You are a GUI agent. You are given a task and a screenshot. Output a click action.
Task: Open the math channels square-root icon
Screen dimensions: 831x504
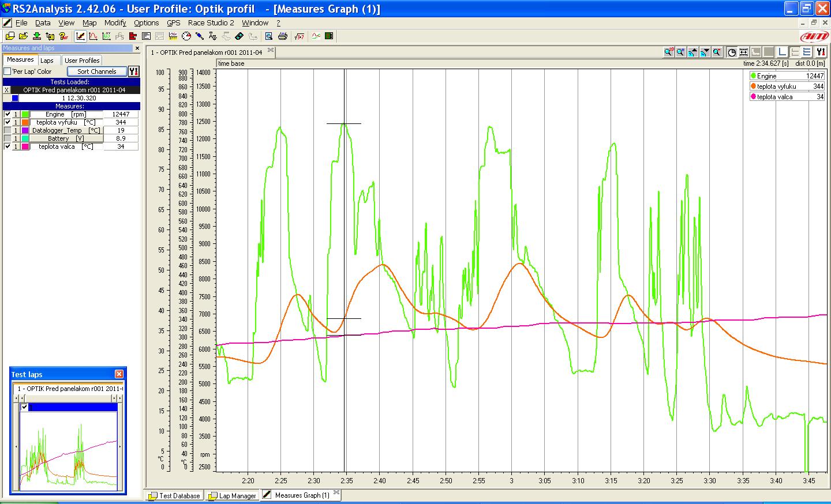(299, 36)
